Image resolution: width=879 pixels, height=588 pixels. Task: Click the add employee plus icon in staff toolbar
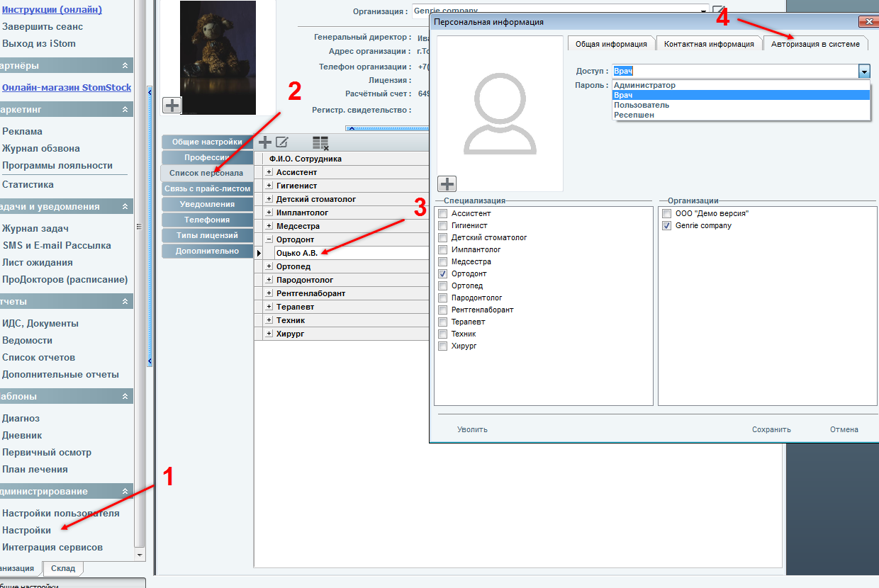click(x=265, y=142)
